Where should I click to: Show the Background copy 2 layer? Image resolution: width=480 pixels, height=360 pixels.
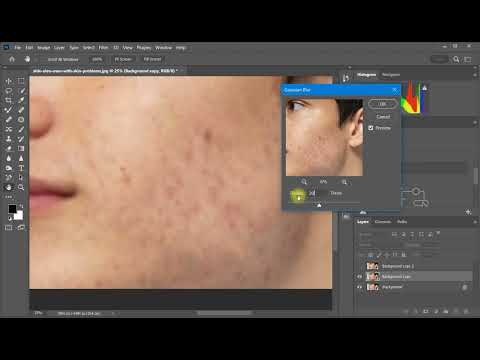point(360,266)
